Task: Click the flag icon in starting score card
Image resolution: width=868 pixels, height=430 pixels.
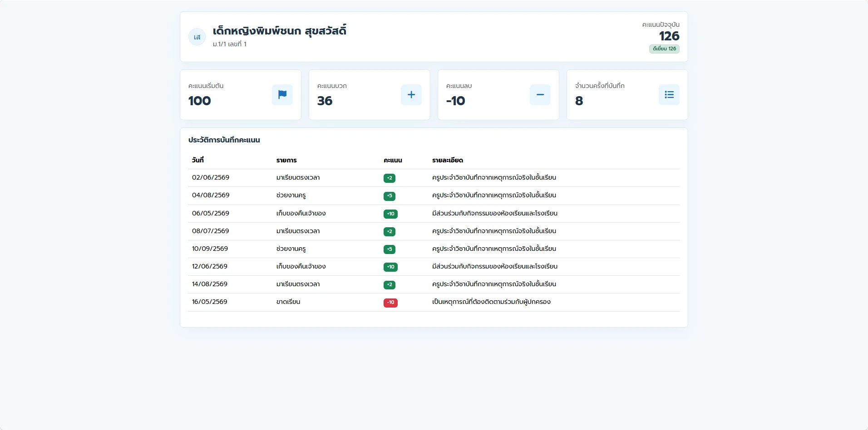Action: [x=282, y=95]
